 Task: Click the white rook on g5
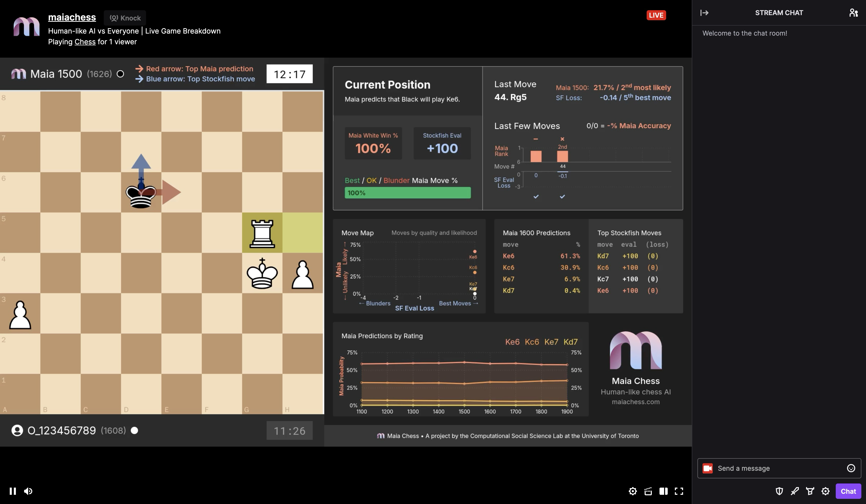[x=262, y=233]
